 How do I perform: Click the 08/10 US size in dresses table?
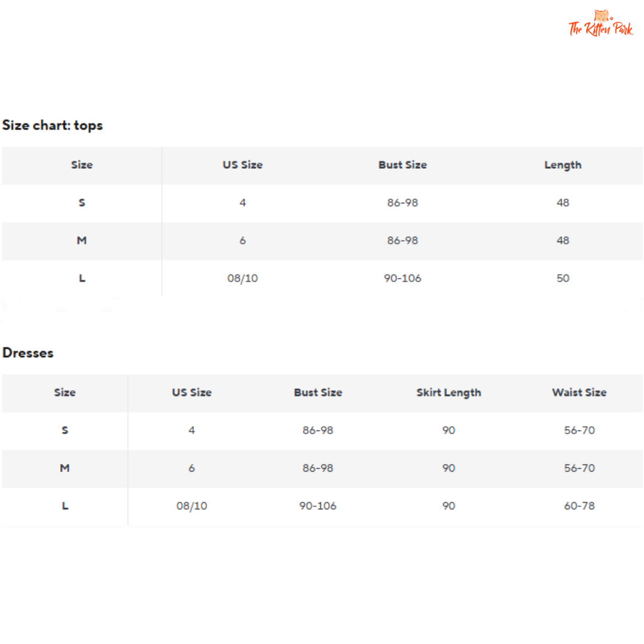point(192,506)
